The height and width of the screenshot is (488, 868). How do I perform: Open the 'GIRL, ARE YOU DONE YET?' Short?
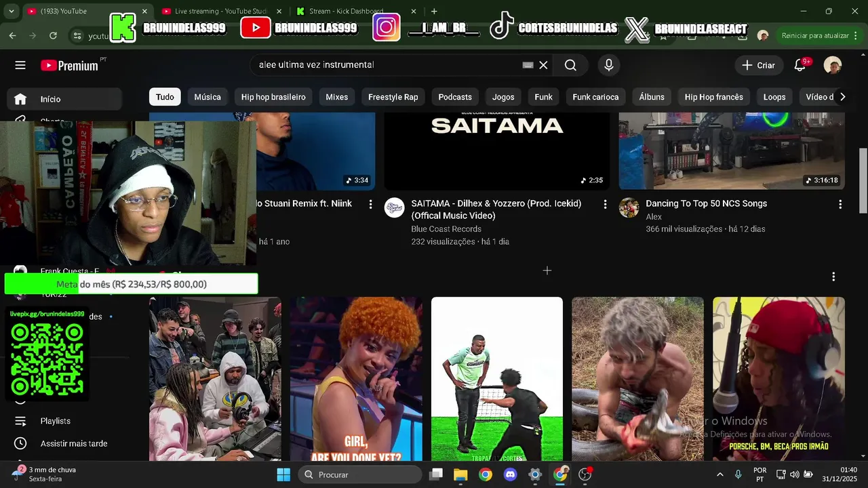tap(356, 379)
